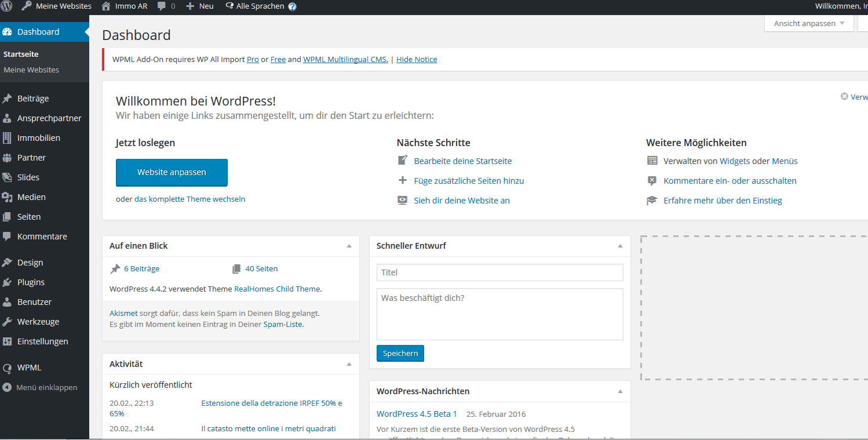Click the user icon for Benutzer
Screen dimensions: 868x440
[7, 302]
